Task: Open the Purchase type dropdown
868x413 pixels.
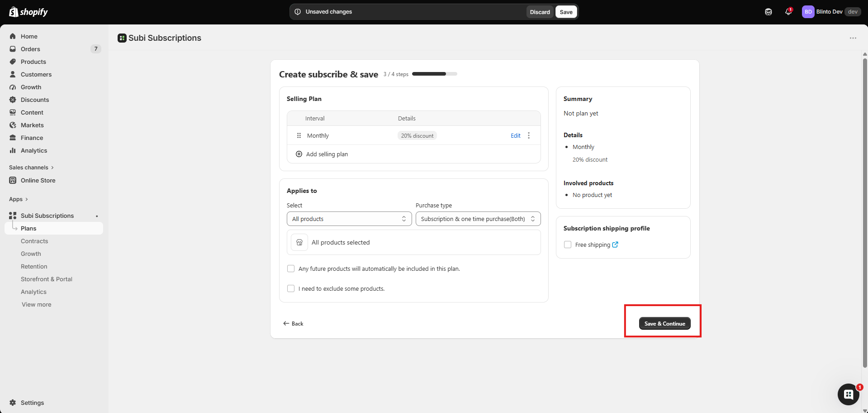Action: coord(478,219)
